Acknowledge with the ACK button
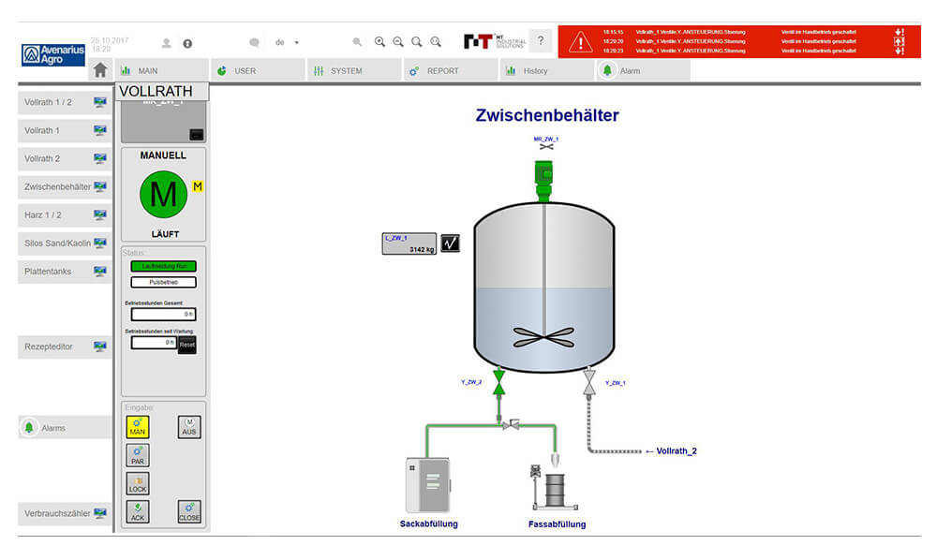937x560 pixels. click(x=138, y=511)
